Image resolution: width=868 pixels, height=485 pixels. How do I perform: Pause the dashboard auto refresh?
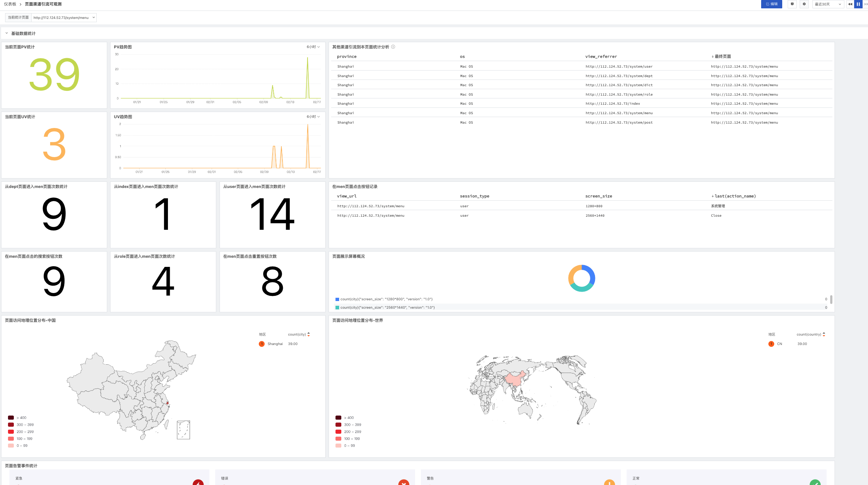coord(858,4)
